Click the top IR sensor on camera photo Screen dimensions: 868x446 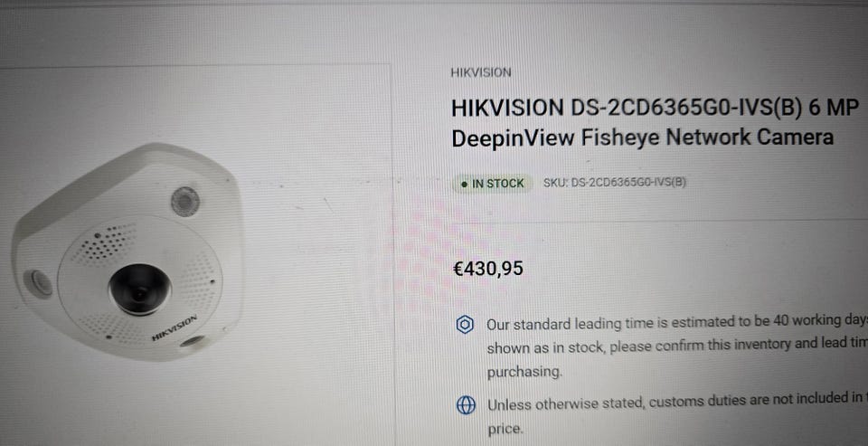(x=184, y=201)
